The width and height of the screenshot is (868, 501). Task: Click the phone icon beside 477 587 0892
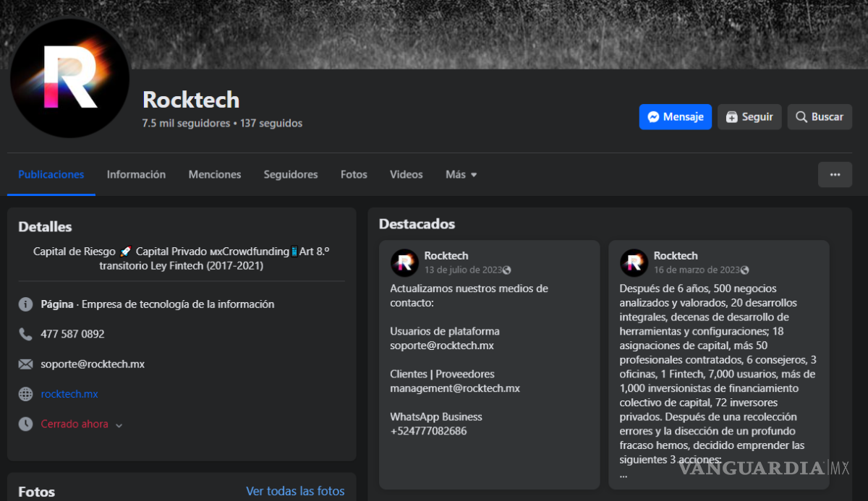click(26, 334)
